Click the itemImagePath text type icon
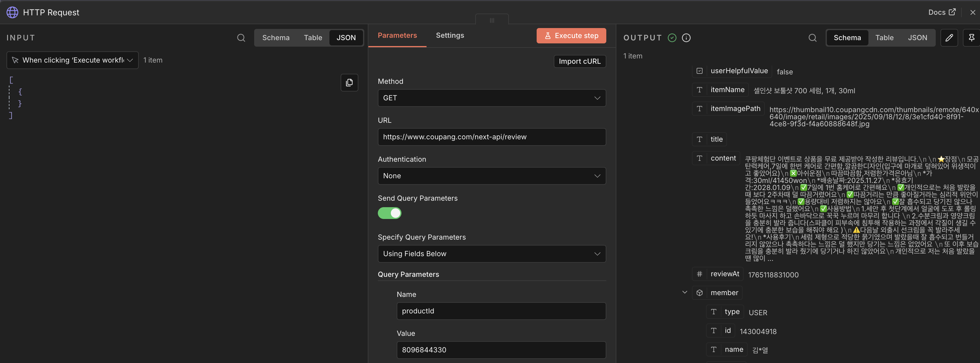Screen dimensions: 980x363 [x=700, y=109]
